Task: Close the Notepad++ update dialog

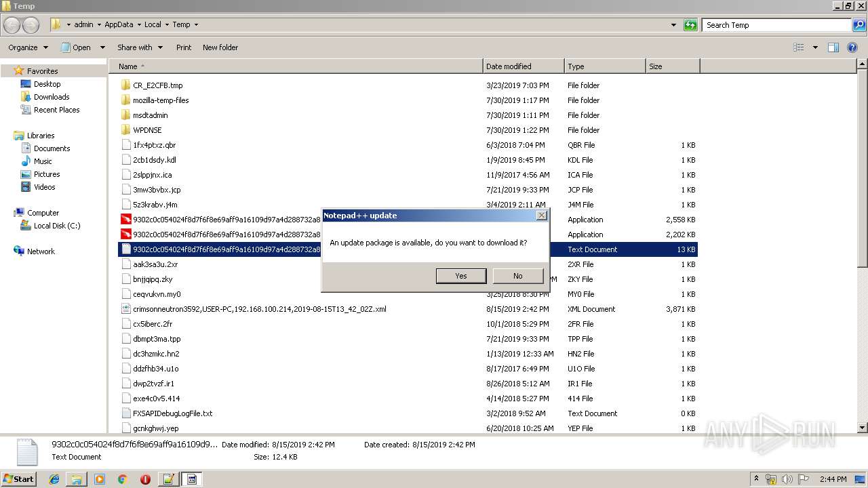Action: pos(541,216)
